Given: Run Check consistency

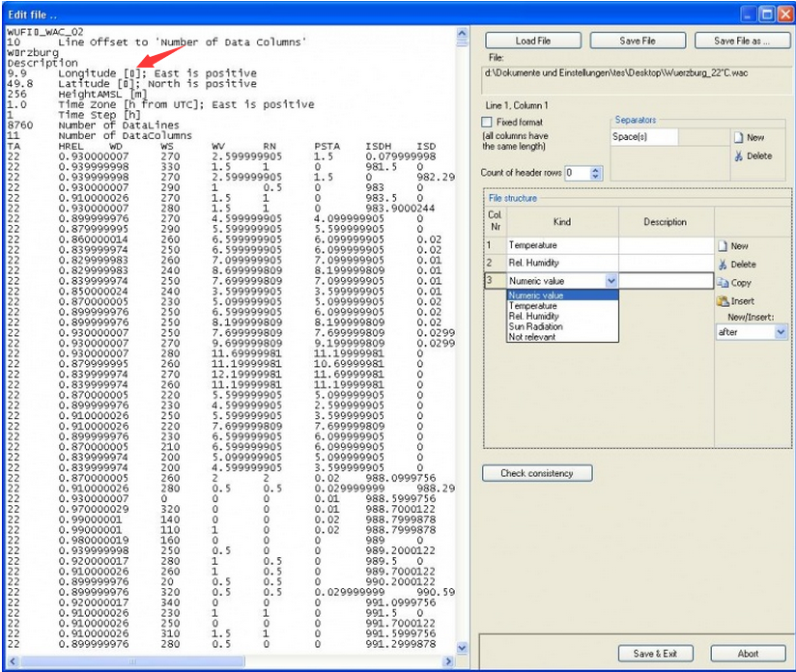Looking at the screenshot, I should (537, 473).
